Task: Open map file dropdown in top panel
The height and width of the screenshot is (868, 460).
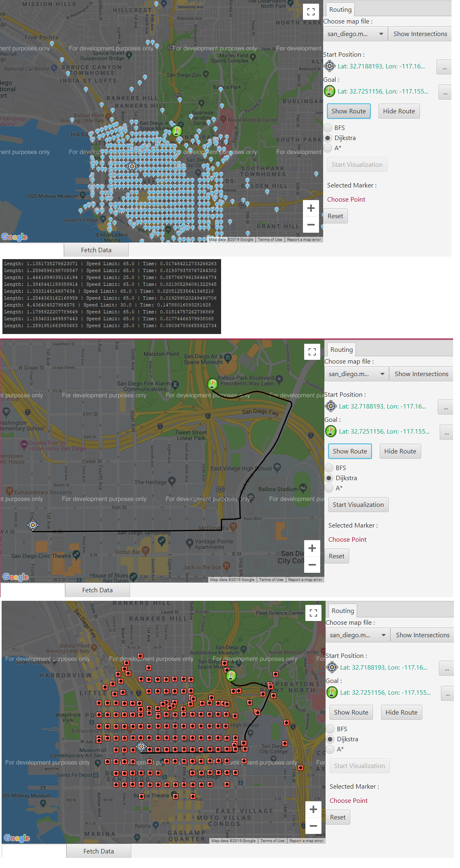Action: coord(355,34)
